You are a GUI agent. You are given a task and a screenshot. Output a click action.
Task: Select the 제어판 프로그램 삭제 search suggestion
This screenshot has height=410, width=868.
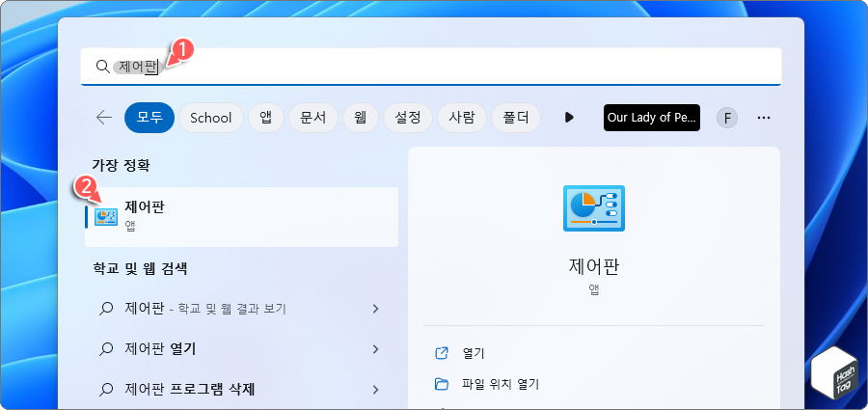(x=241, y=390)
